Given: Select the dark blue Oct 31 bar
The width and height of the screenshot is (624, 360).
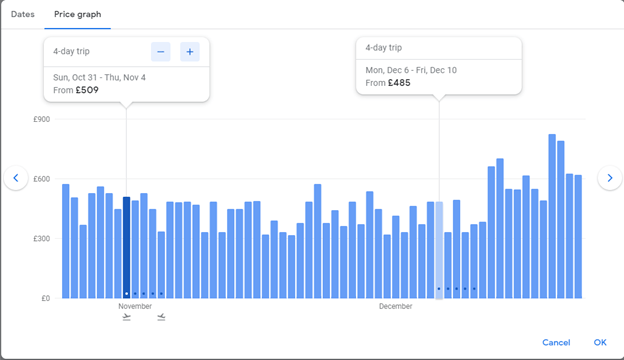Looking at the screenshot, I should click(127, 247).
